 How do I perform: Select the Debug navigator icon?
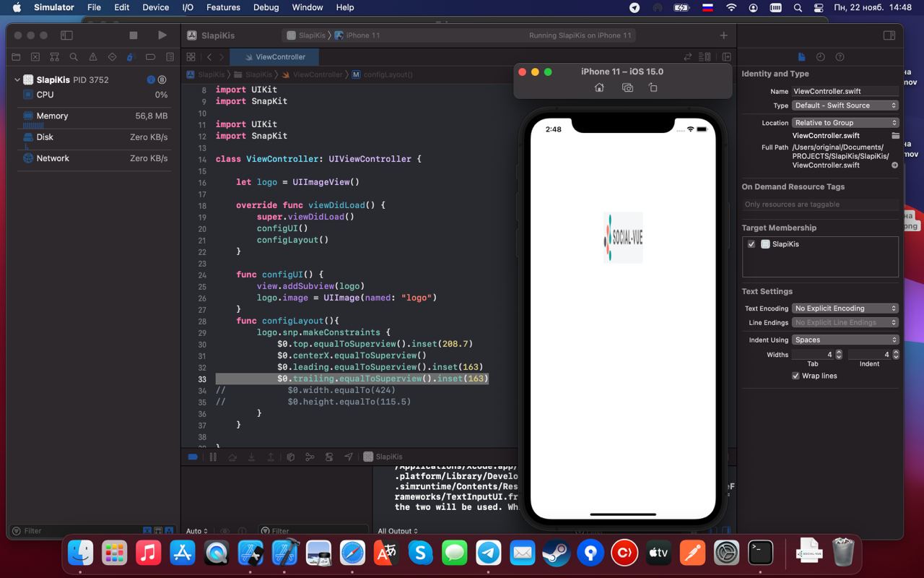(x=131, y=57)
